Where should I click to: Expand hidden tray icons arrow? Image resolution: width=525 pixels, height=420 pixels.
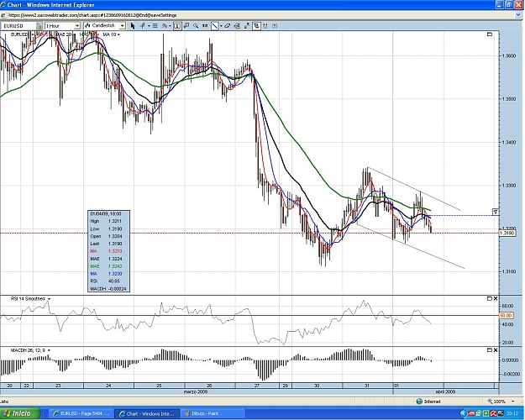tap(464, 413)
